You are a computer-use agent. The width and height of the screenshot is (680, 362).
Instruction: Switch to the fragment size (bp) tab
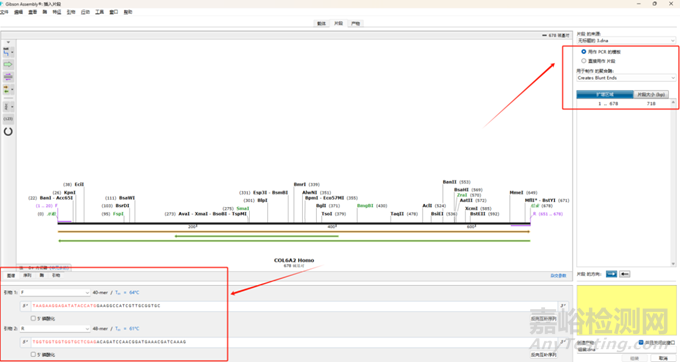651,95
